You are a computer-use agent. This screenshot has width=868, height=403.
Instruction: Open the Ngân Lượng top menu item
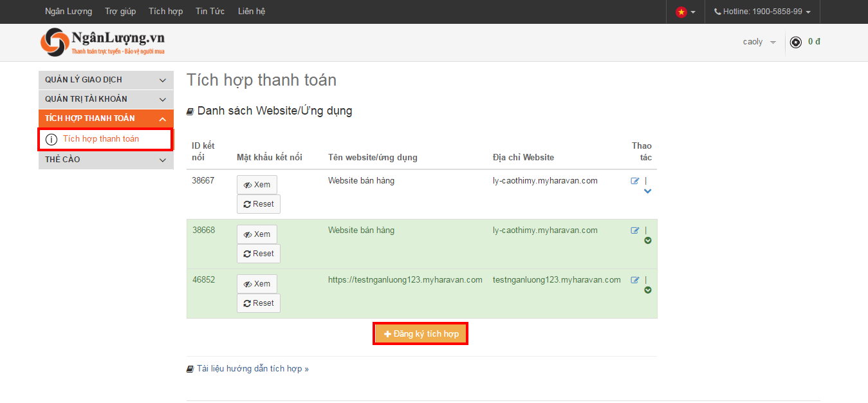(68, 12)
